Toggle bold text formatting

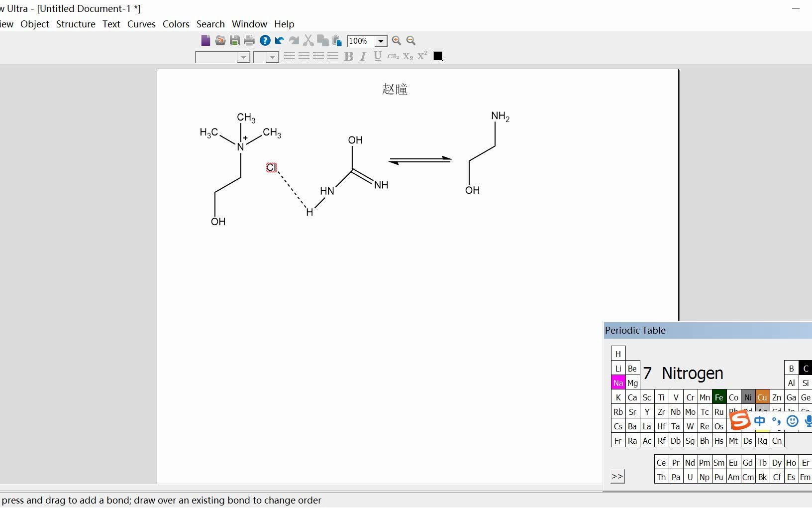(x=349, y=56)
